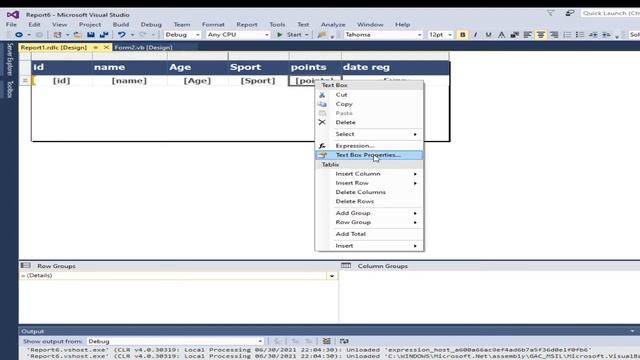This screenshot has width=640, height=360.
Task: Click the tablix detail row handle
Action: 25,81
